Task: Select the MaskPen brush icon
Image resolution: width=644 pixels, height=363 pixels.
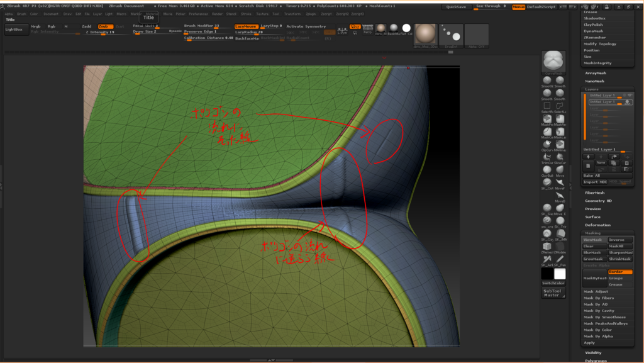Action: click(x=547, y=119)
